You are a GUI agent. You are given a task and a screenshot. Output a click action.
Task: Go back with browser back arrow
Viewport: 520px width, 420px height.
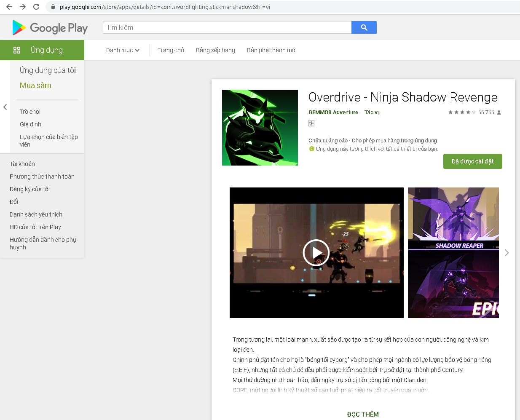click(9, 7)
